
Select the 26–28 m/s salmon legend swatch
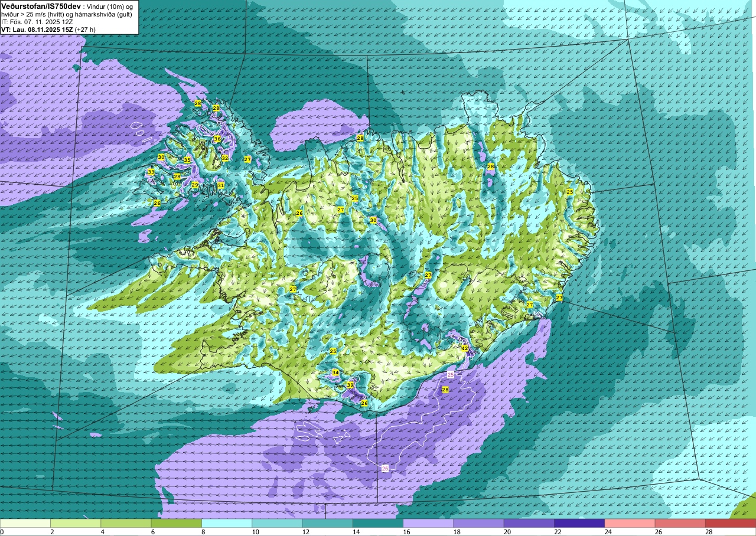(680, 523)
